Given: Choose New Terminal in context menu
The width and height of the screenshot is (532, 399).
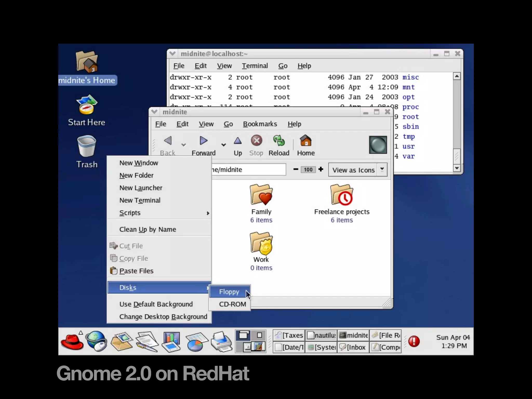Looking at the screenshot, I should pyautogui.click(x=159, y=200).
